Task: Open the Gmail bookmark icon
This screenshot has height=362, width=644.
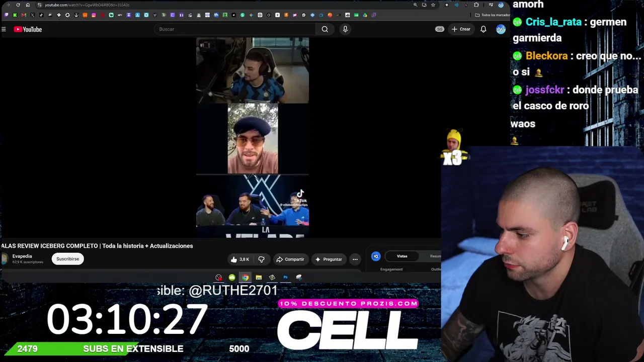Action: (x=24, y=15)
